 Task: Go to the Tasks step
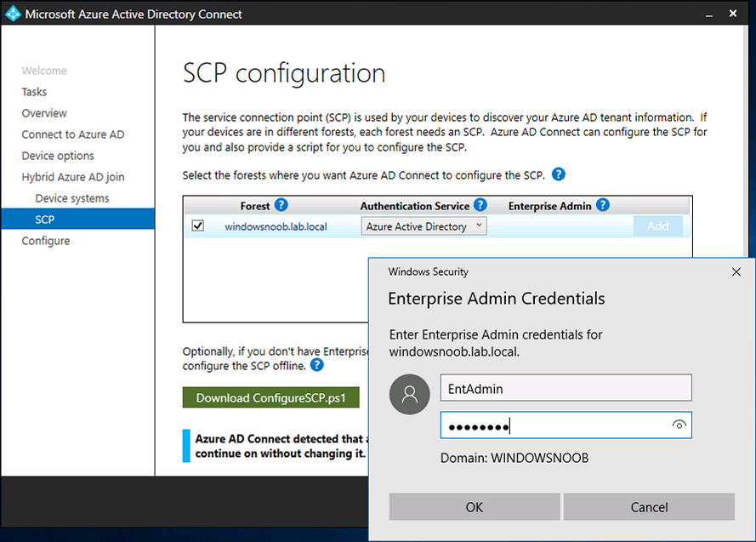(x=34, y=92)
